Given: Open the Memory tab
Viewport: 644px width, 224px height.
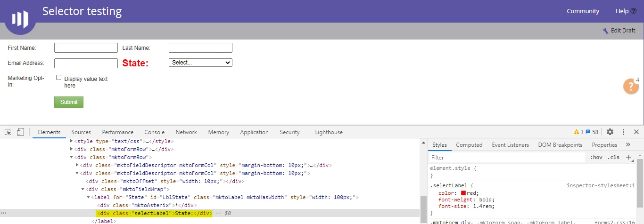Looking at the screenshot, I should pyautogui.click(x=219, y=132).
